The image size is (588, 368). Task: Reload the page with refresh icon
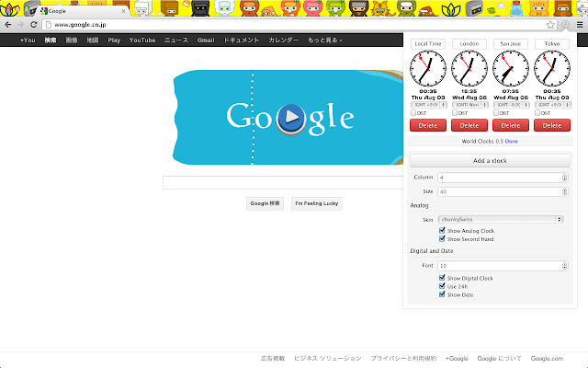point(33,25)
